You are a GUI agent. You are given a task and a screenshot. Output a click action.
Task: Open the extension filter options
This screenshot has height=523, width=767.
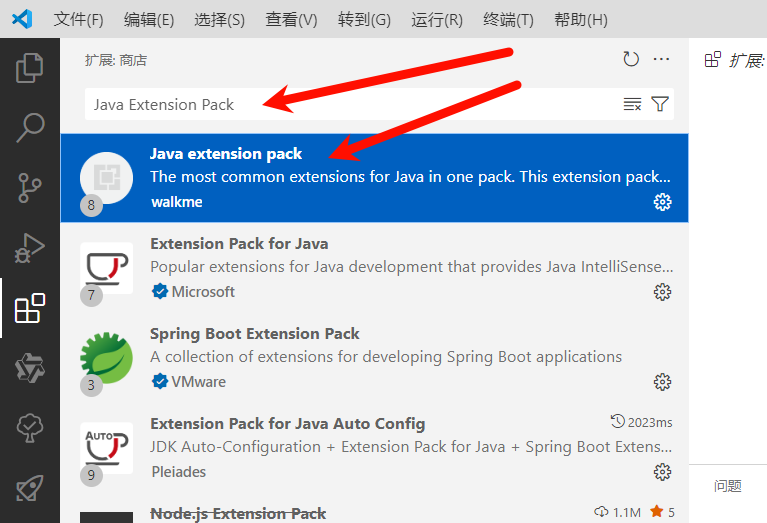(660, 104)
